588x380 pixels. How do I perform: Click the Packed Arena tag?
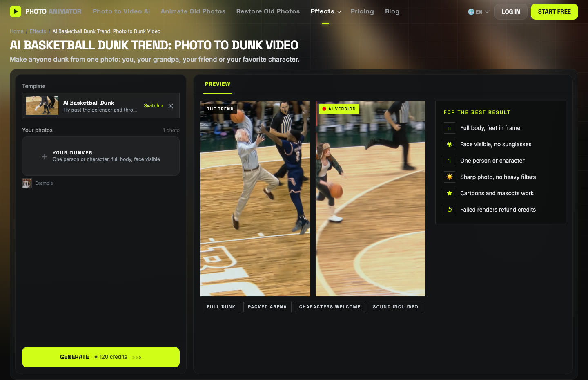pos(267,307)
